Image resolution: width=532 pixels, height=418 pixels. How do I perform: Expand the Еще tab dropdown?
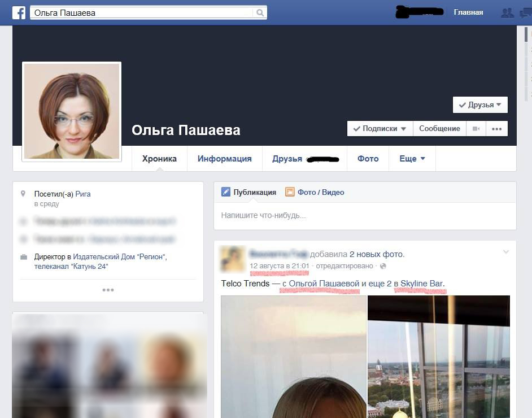click(x=412, y=159)
